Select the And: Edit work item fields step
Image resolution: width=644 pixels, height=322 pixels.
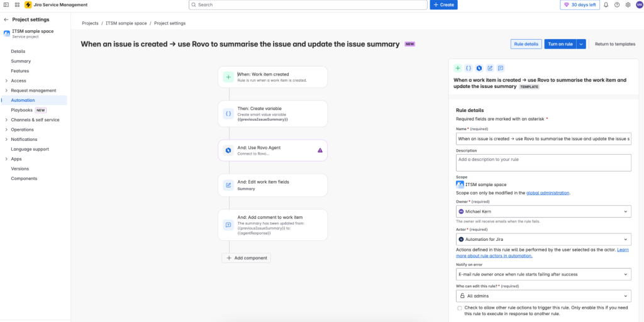pos(273,186)
